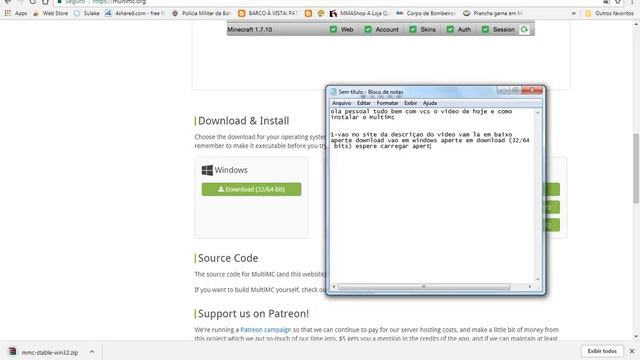Expand the bookmarks overflow chevron
Image resolution: width=640 pixels, height=360 pixels.
point(573,13)
